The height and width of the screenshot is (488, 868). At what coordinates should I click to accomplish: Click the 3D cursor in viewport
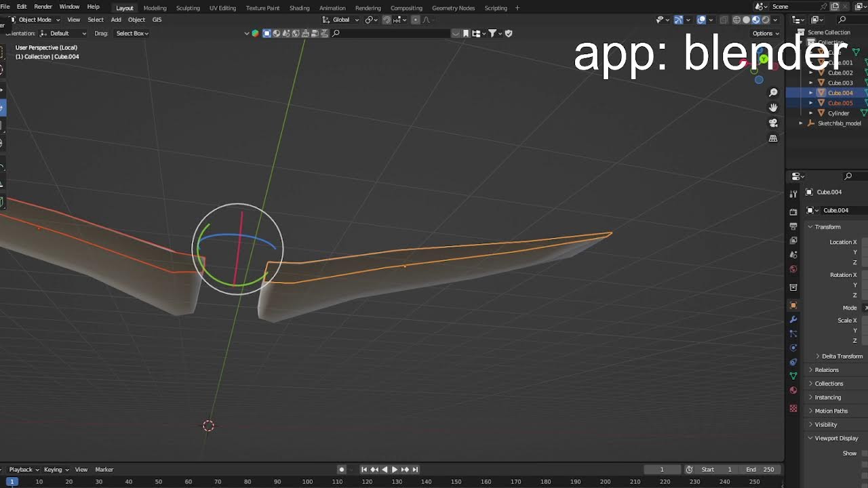click(208, 426)
